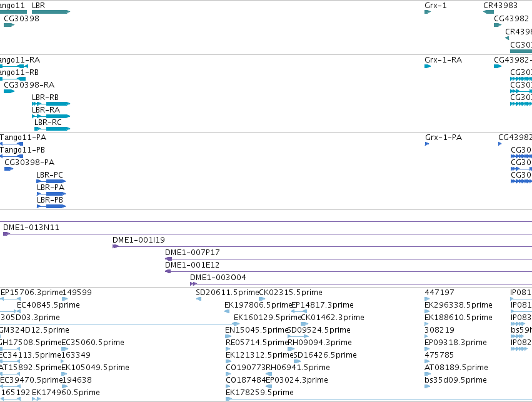Click the CG30398-RA transcript feature
This screenshot has height=402, width=532.
[x=9, y=91]
